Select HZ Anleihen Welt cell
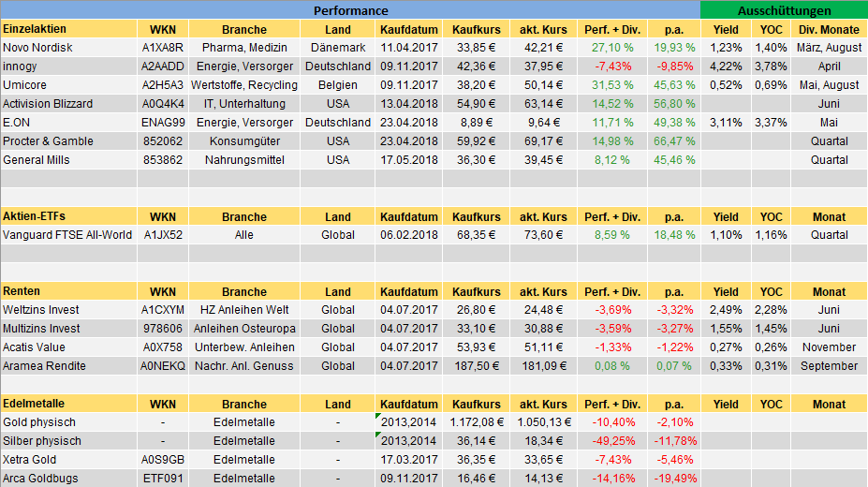This screenshot has height=487, width=868. [244, 310]
